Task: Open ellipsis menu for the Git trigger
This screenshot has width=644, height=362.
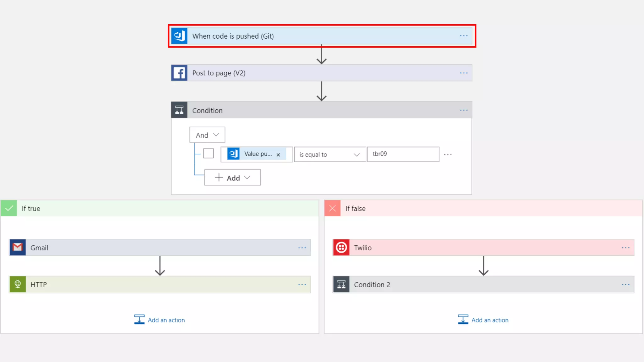Action: click(464, 36)
